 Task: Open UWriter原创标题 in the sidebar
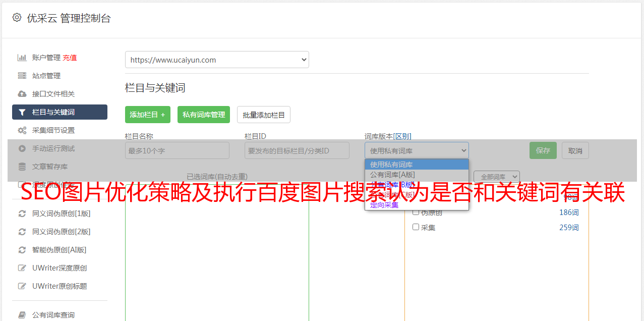[x=60, y=286]
